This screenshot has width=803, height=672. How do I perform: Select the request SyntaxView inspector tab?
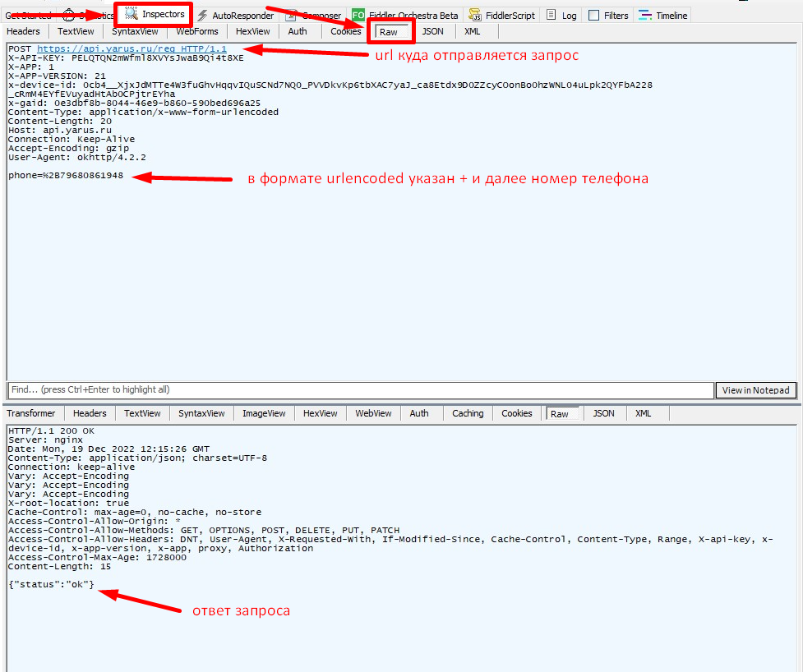[135, 31]
